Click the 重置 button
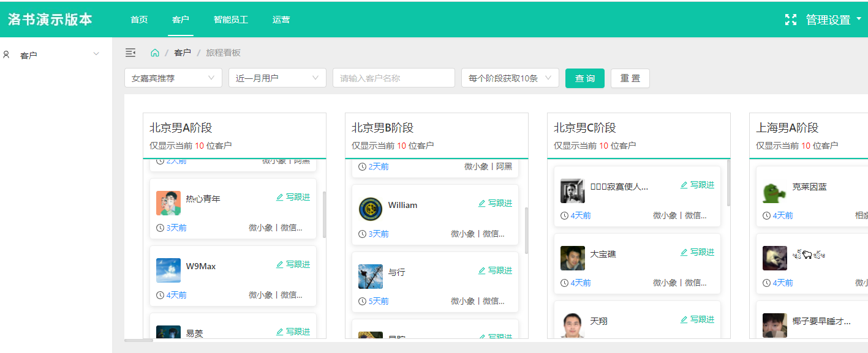The width and height of the screenshot is (868, 353). click(630, 78)
